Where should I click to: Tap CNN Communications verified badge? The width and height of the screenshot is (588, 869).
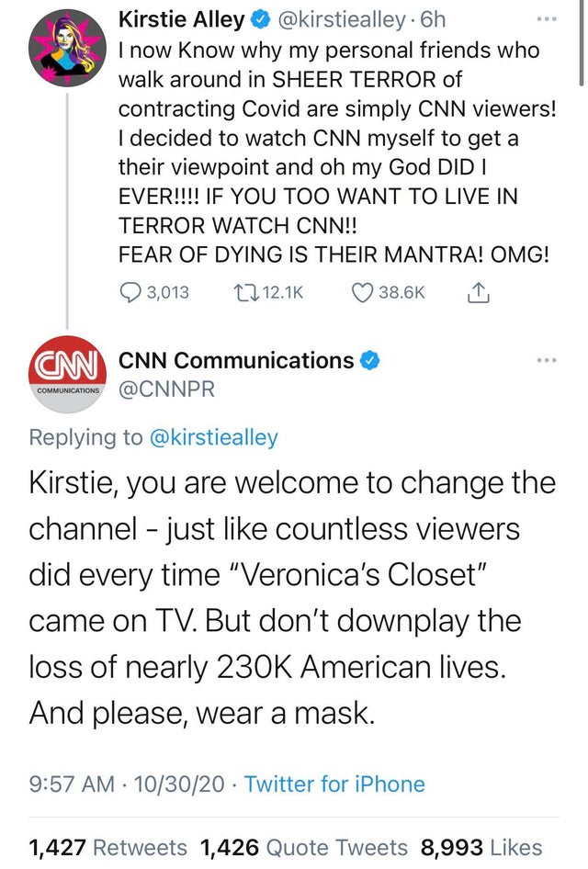369,361
